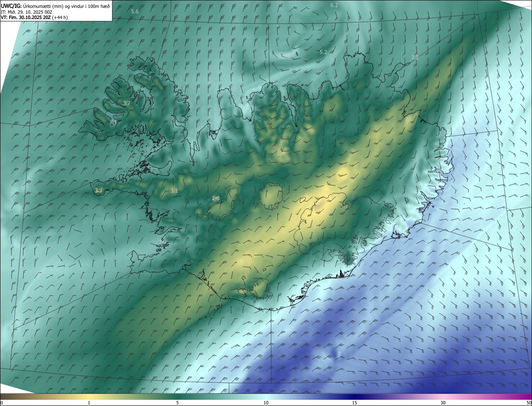Click the 3.7 value over the Westfjords
The width and height of the screenshot is (532, 406).
point(127,103)
